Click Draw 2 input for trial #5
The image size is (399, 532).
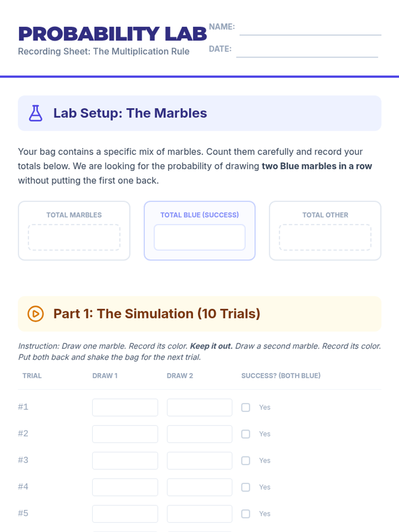tap(199, 514)
